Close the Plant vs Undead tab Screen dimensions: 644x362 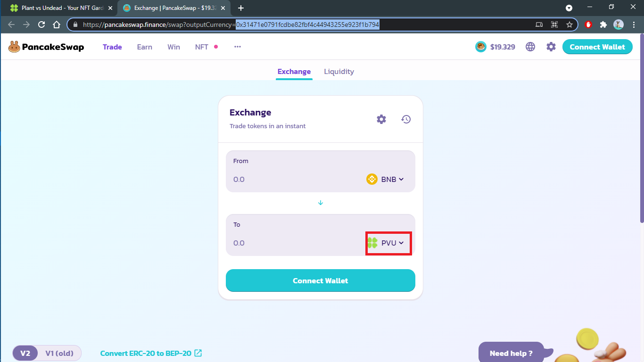[110, 8]
